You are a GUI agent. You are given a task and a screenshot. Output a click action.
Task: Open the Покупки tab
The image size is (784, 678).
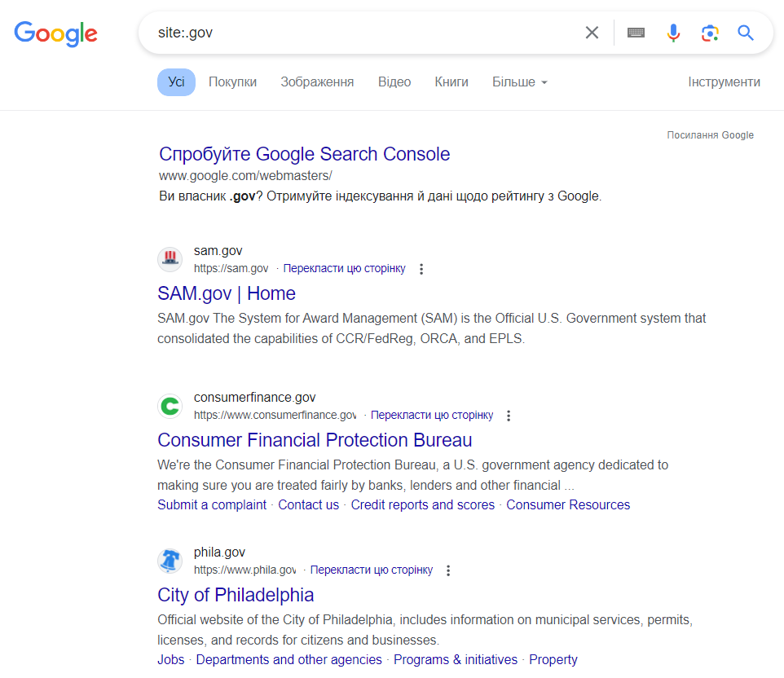(x=232, y=82)
